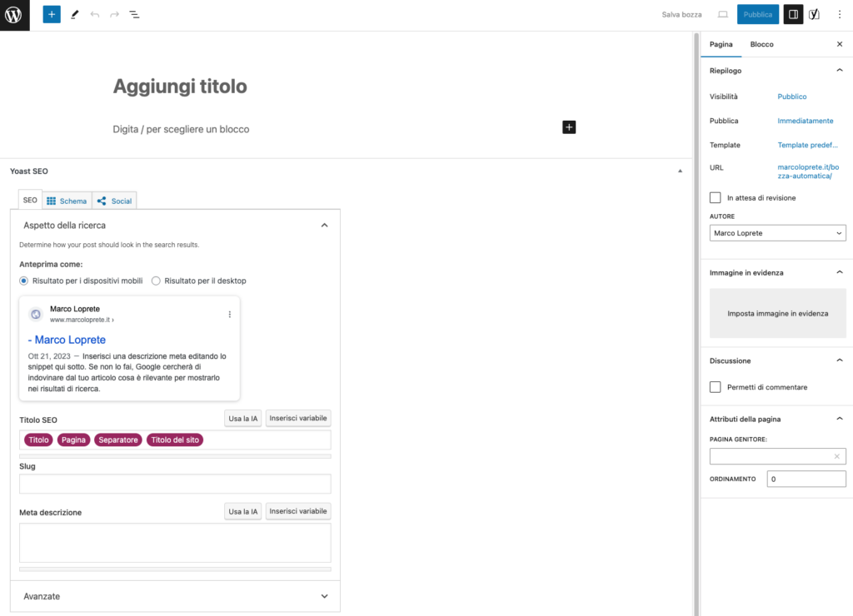Enable Permetti di commentare checkbox
The width and height of the screenshot is (853, 616).
pyautogui.click(x=716, y=386)
